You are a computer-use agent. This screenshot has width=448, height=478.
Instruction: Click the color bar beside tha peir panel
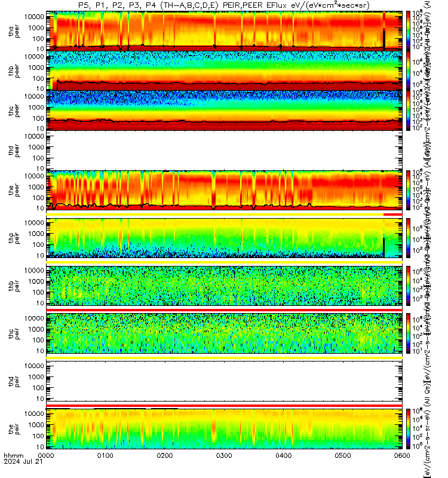point(409,238)
